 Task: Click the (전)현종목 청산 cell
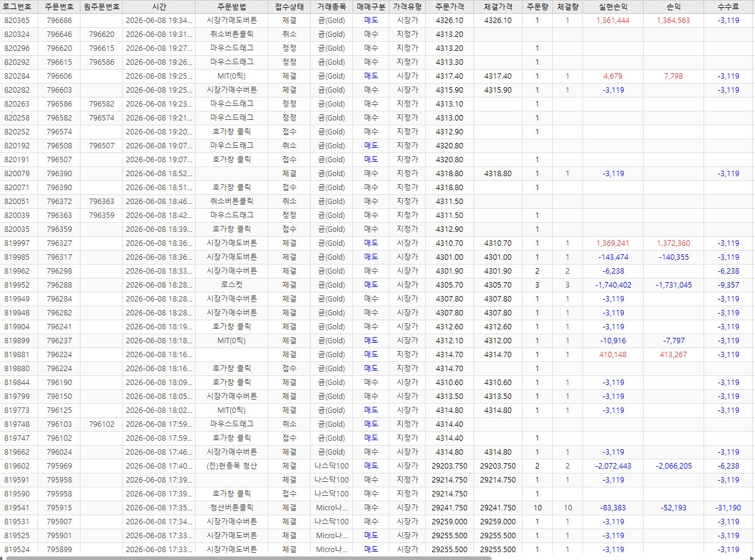(x=231, y=466)
